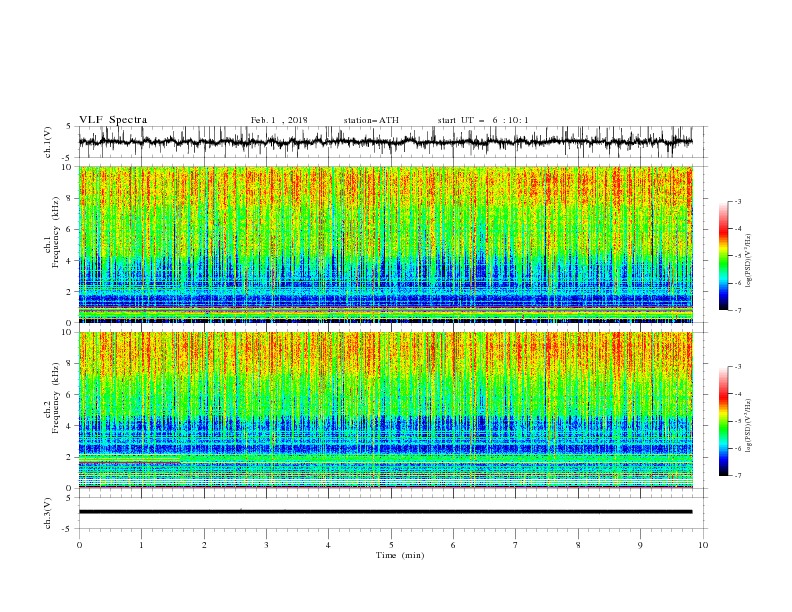Screen dimensions: 792x612
Task: Click the time-axis tick label "0"
Action: point(79,545)
